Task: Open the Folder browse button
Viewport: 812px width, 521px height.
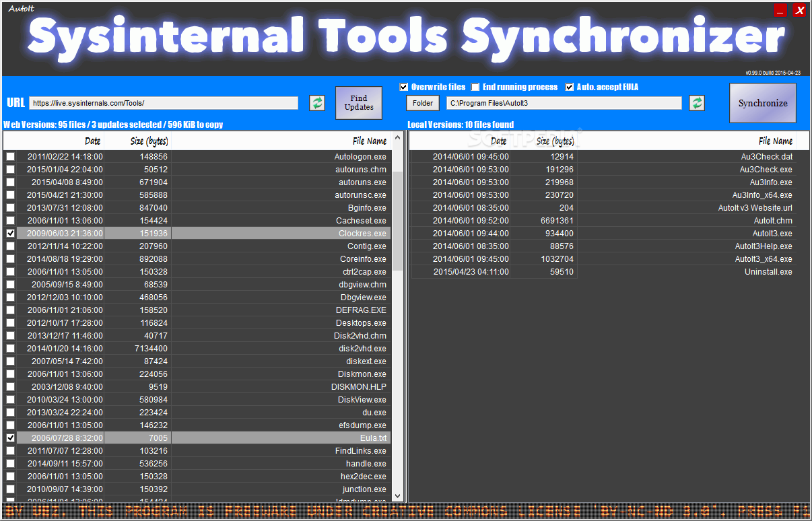Action: pos(423,103)
